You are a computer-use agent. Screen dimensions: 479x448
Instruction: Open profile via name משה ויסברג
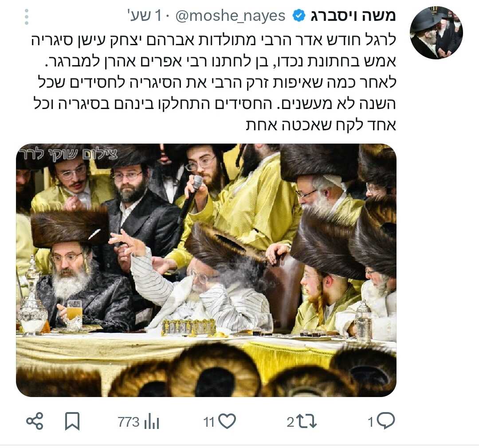point(353,16)
